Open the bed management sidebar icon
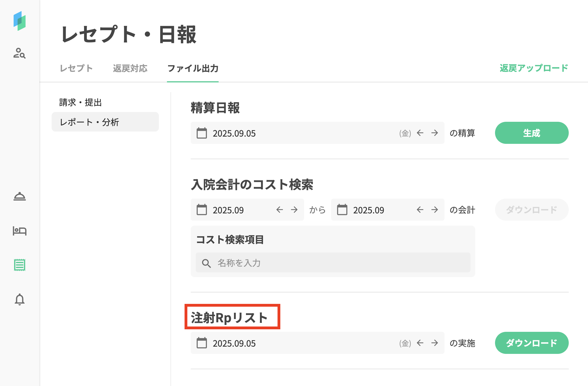The height and width of the screenshot is (386, 588). coord(20,231)
